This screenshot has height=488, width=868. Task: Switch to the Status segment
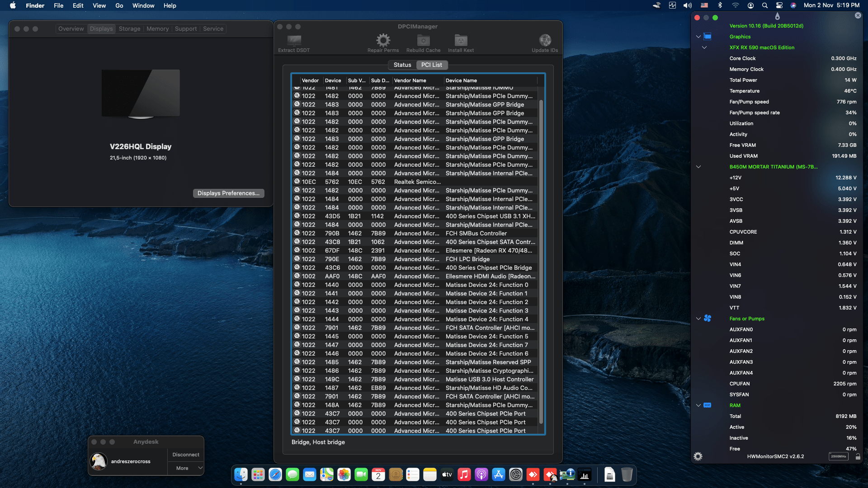(x=402, y=65)
